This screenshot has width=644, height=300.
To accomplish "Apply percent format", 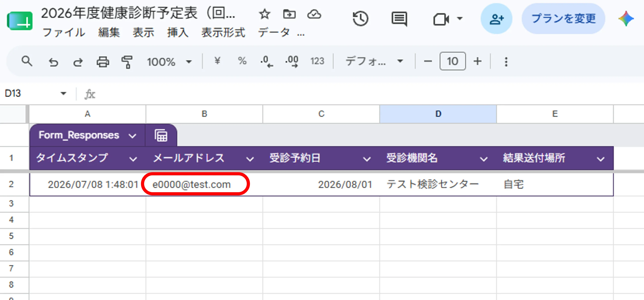I will pyautogui.click(x=242, y=61).
